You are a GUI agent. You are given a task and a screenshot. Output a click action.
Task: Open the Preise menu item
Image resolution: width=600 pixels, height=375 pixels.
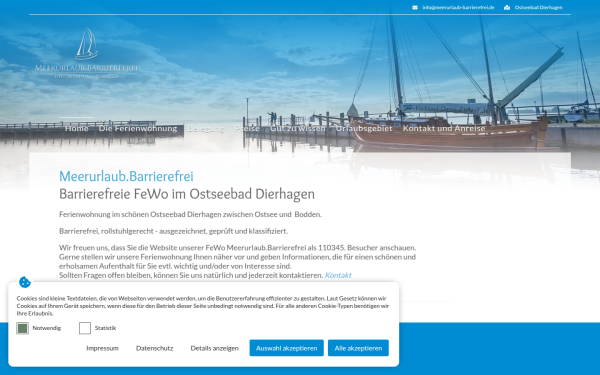(x=247, y=128)
